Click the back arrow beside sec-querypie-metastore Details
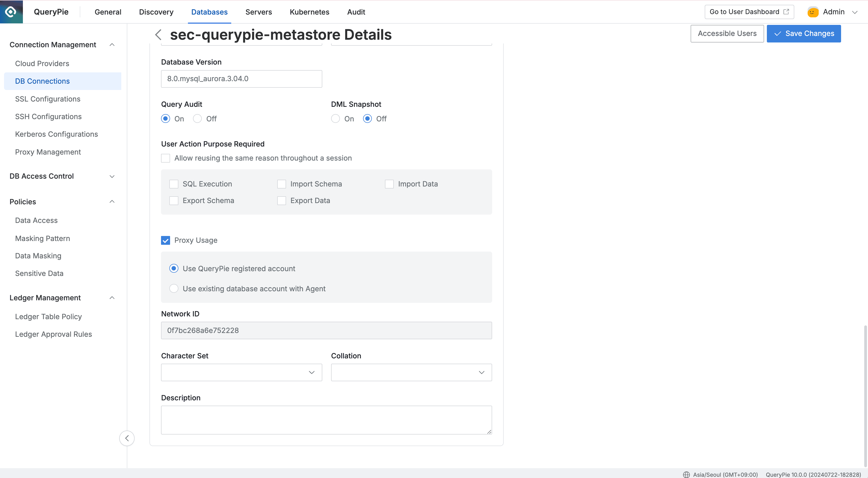The width and height of the screenshot is (868, 478). click(158, 35)
